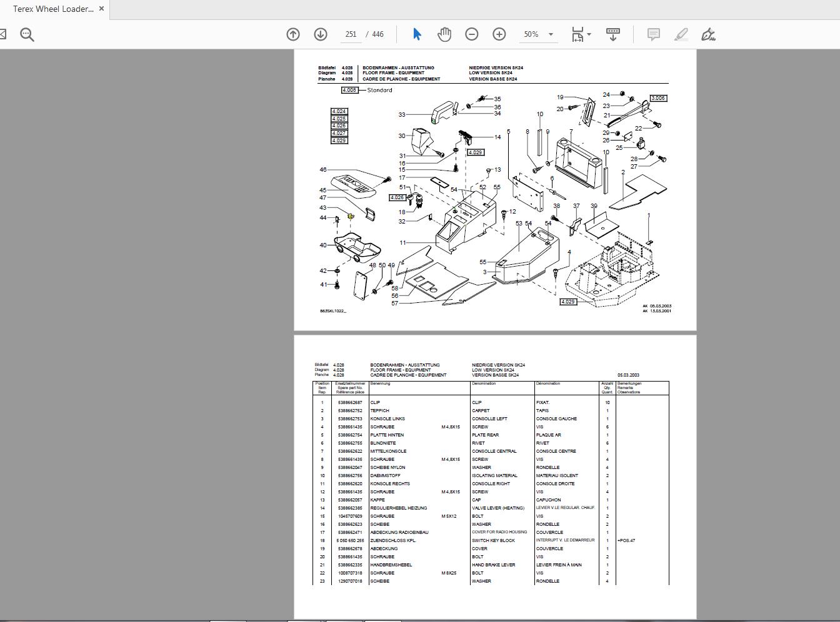Click drawing code 863SKL1022_ label
The width and height of the screenshot is (840, 622).
(333, 311)
